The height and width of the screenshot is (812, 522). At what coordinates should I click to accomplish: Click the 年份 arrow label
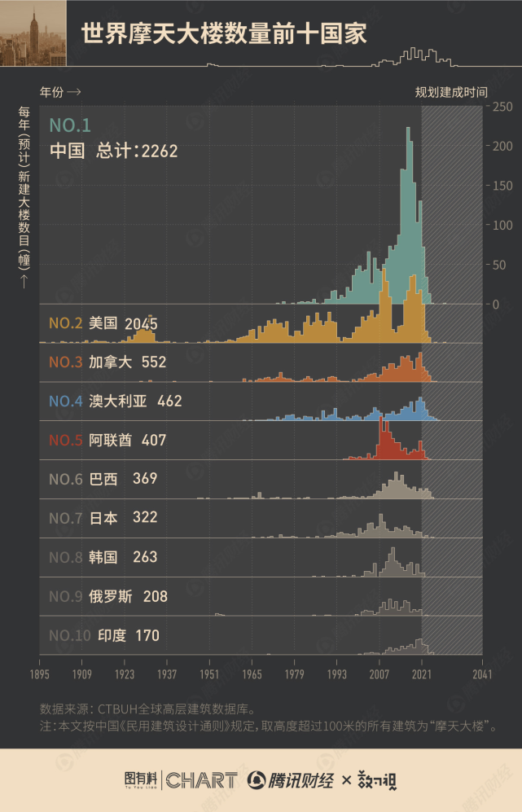(x=60, y=92)
